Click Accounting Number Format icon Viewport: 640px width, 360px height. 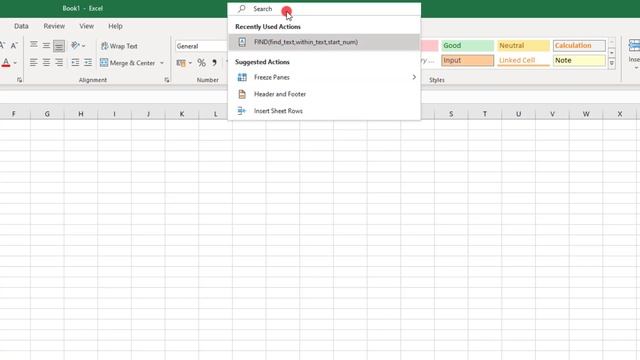181,63
